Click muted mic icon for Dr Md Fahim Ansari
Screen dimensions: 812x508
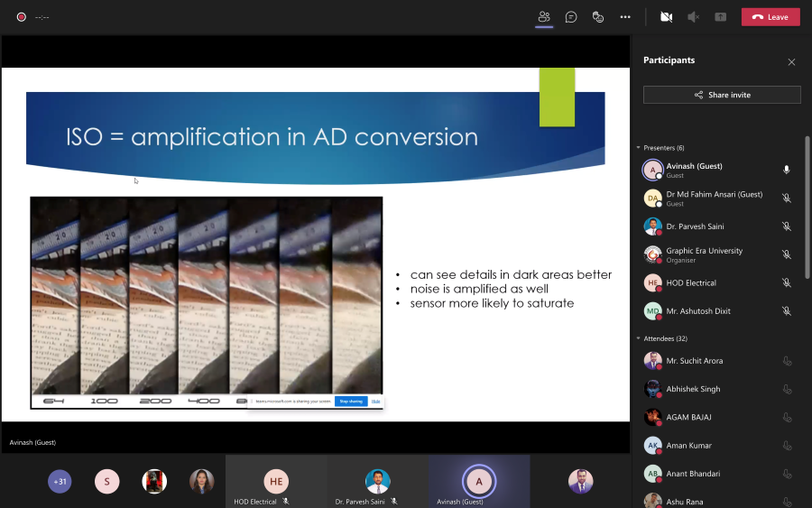pyautogui.click(x=786, y=199)
